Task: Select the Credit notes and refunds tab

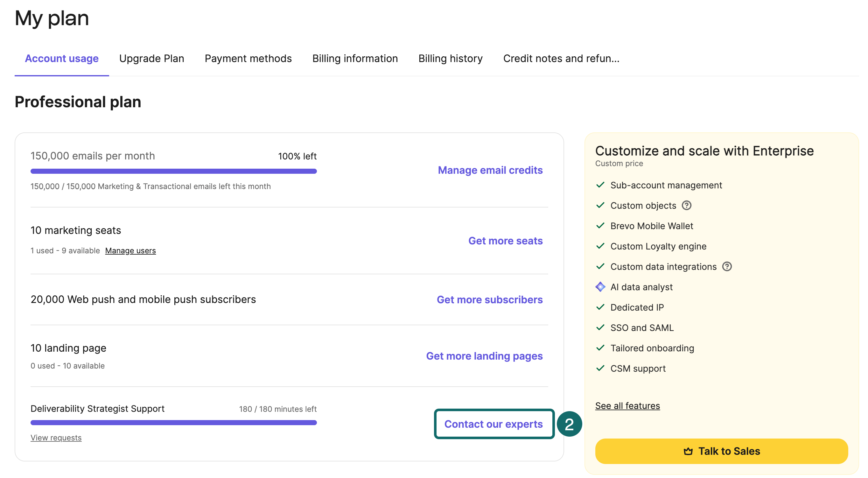Action: (x=561, y=58)
